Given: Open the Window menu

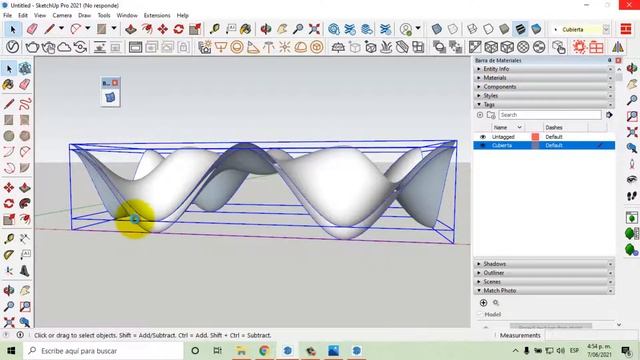Looking at the screenshot, I should pyautogui.click(x=127, y=15).
